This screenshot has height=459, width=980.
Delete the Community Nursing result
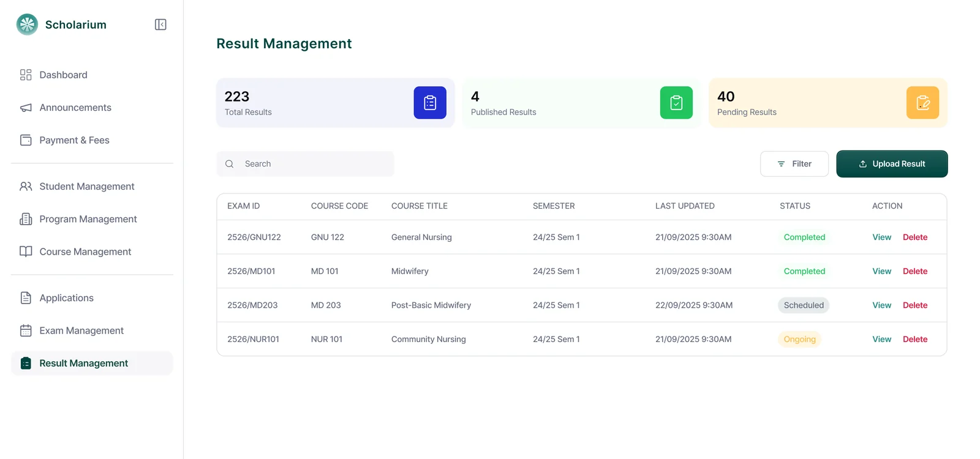coord(915,339)
